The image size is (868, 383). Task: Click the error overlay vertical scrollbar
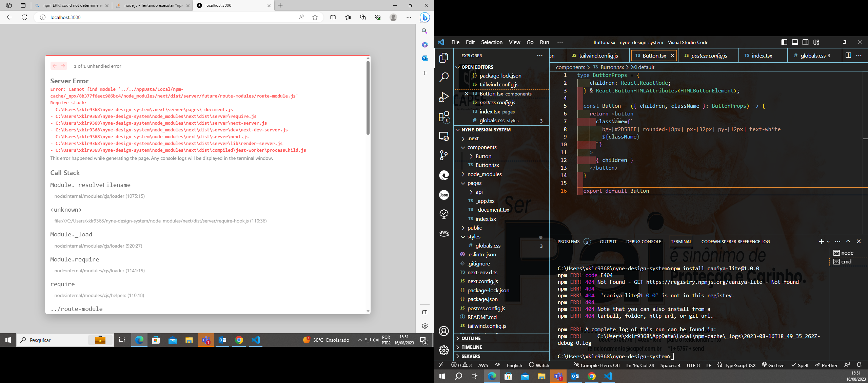(368, 98)
